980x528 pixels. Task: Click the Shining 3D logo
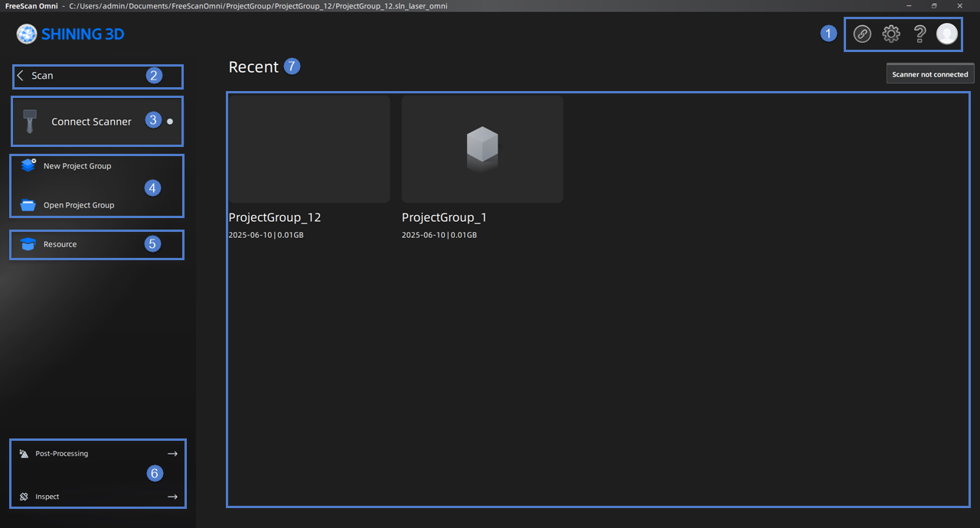tap(70, 34)
